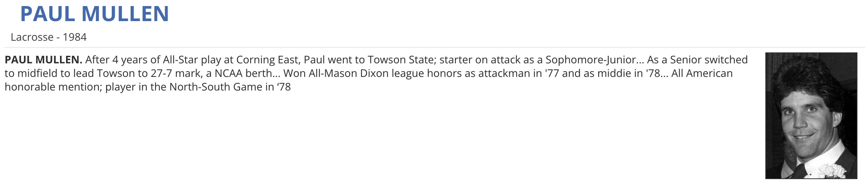
Task: Click the year 1984 in the subtitle
Action: click(x=75, y=37)
